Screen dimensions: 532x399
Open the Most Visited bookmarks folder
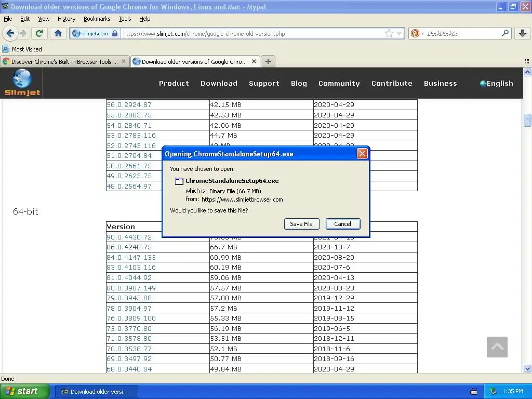pyautogui.click(x=22, y=49)
